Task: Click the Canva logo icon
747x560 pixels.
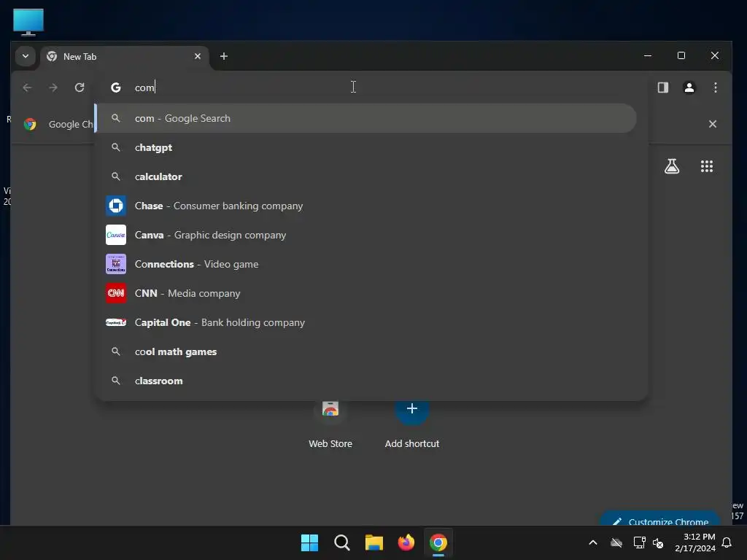Action: click(x=116, y=235)
